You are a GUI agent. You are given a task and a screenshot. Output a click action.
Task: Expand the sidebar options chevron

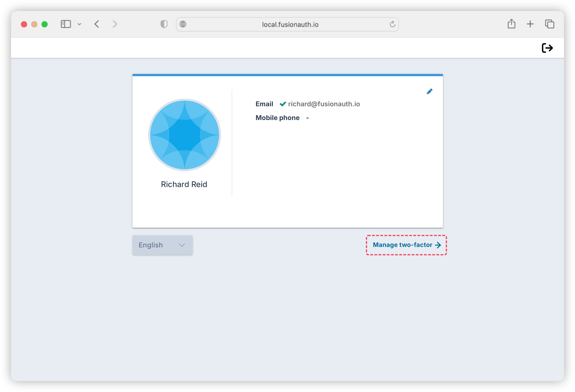point(79,24)
